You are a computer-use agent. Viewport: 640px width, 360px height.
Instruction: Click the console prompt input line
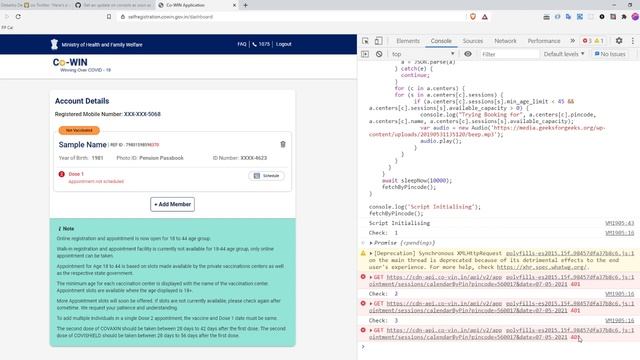(x=501, y=347)
